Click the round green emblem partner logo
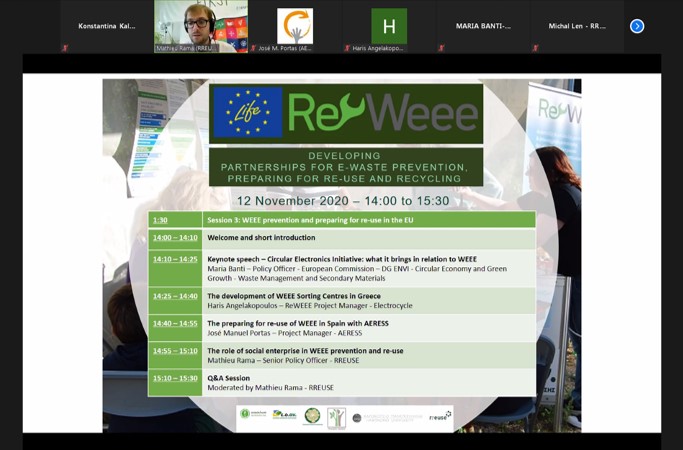This screenshot has height=450, width=683. (312, 416)
